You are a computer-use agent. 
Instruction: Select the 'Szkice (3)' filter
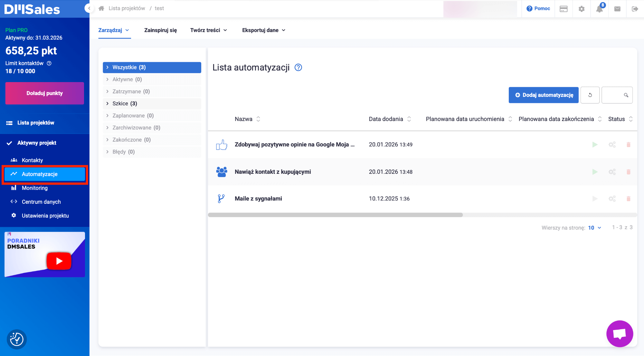124,103
